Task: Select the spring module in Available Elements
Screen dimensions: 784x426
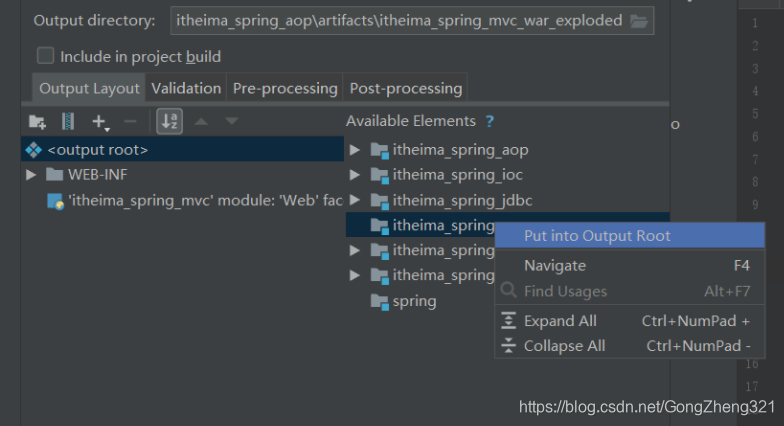Action: click(414, 301)
